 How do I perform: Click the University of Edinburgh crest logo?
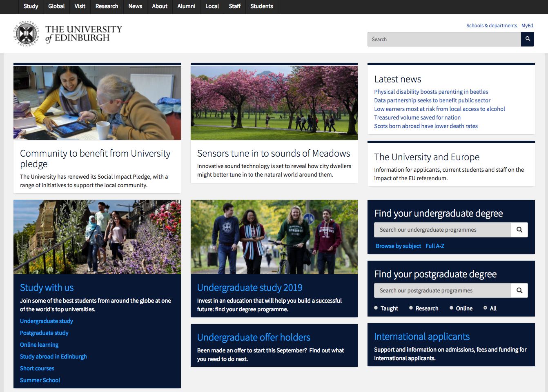pyautogui.click(x=27, y=33)
